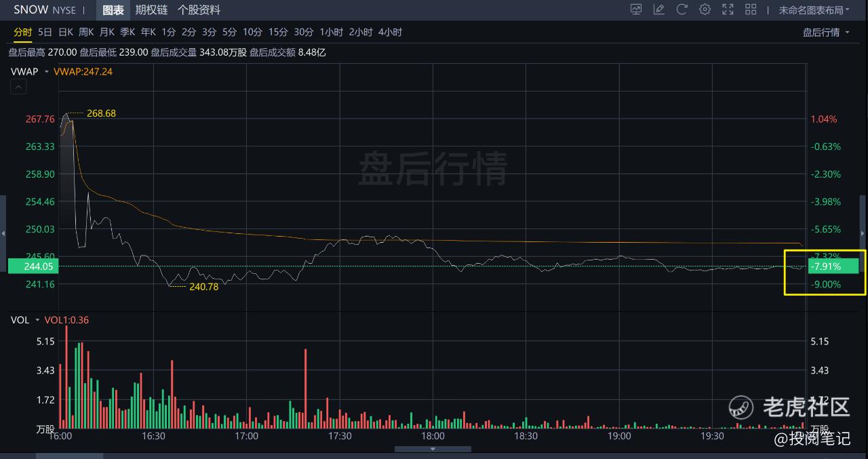
Task: Select the 月K timeframe
Action: tap(107, 32)
